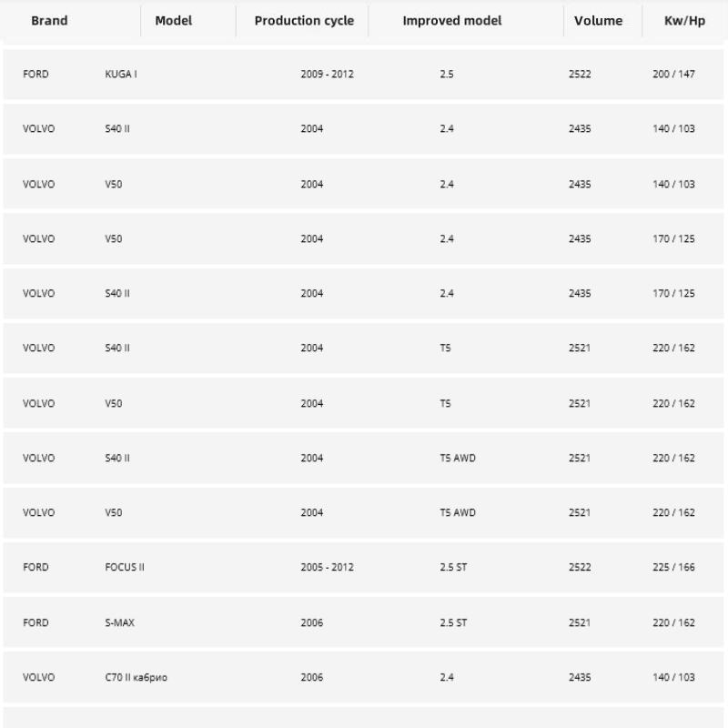
Task: Sort by the Production cycle header
Action: click(304, 21)
